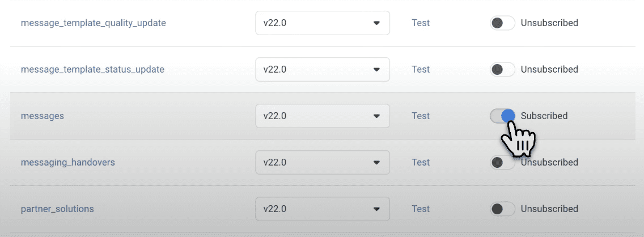Open partner_solutions version dropdown
Screen dimensions: 644x237
[323, 209]
